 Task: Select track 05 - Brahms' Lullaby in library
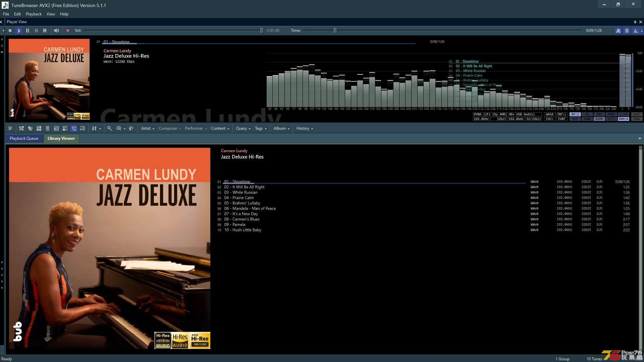point(242,203)
